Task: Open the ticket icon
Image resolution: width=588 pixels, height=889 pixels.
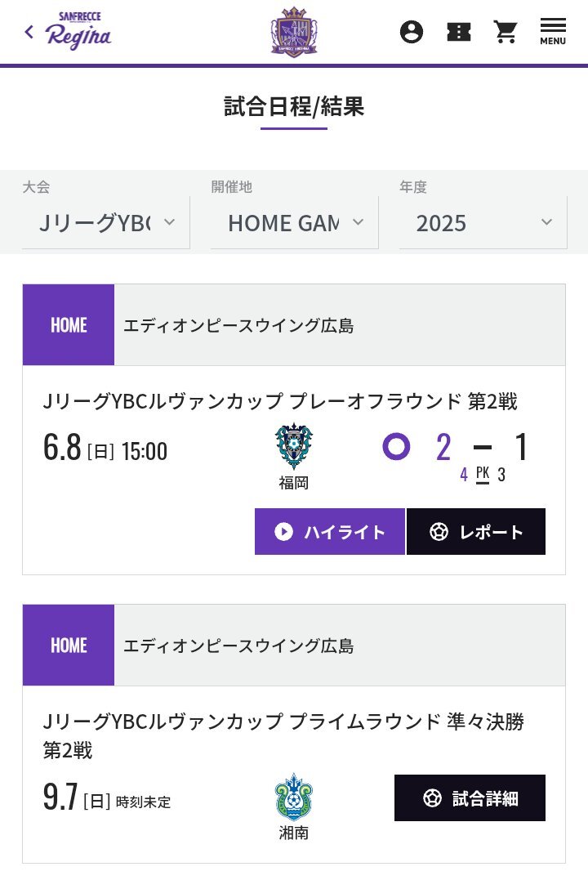Action: [458, 32]
